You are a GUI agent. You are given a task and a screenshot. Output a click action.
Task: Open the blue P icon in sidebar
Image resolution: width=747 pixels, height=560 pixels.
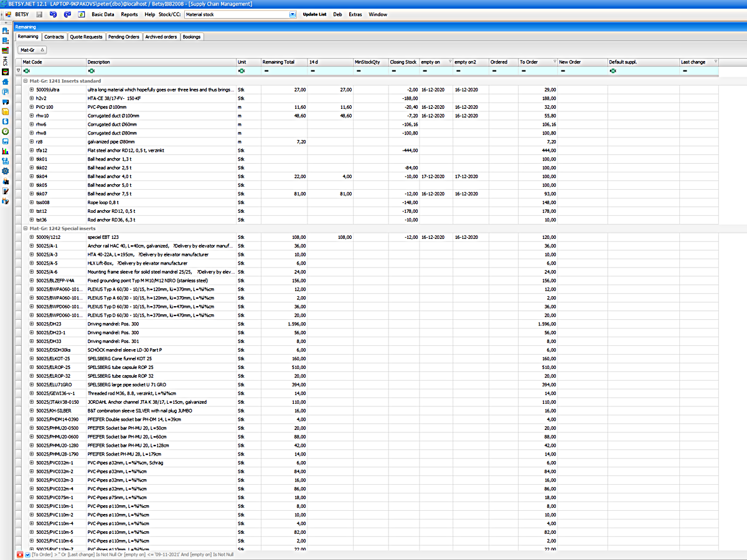coord(6,91)
